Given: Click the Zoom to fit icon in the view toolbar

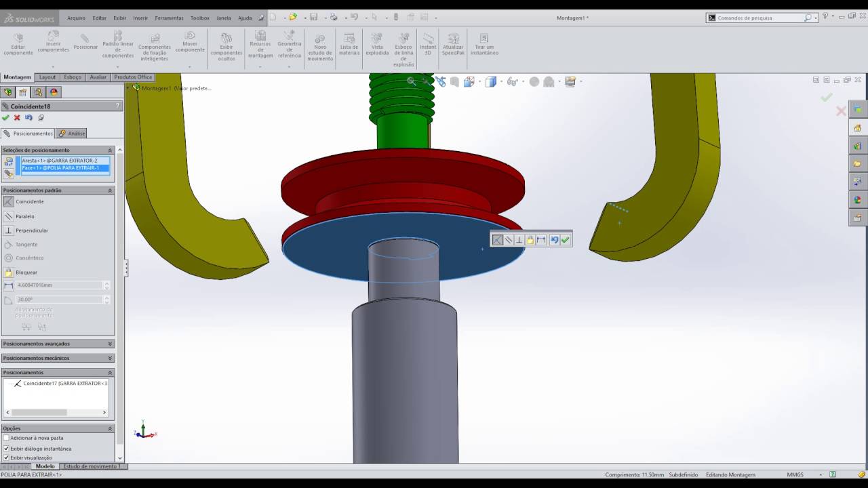Looking at the screenshot, I should pos(412,81).
